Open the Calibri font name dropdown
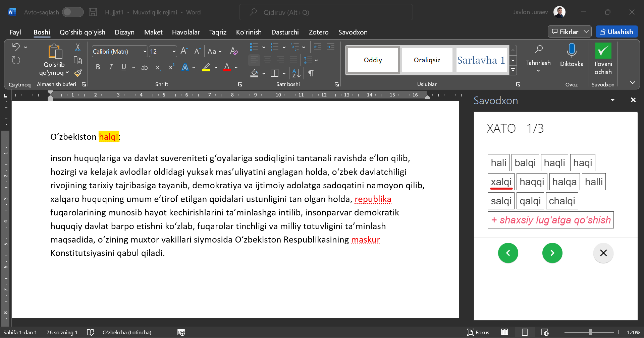The width and height of the screenshot is (644, 338). tap(145, 52)
